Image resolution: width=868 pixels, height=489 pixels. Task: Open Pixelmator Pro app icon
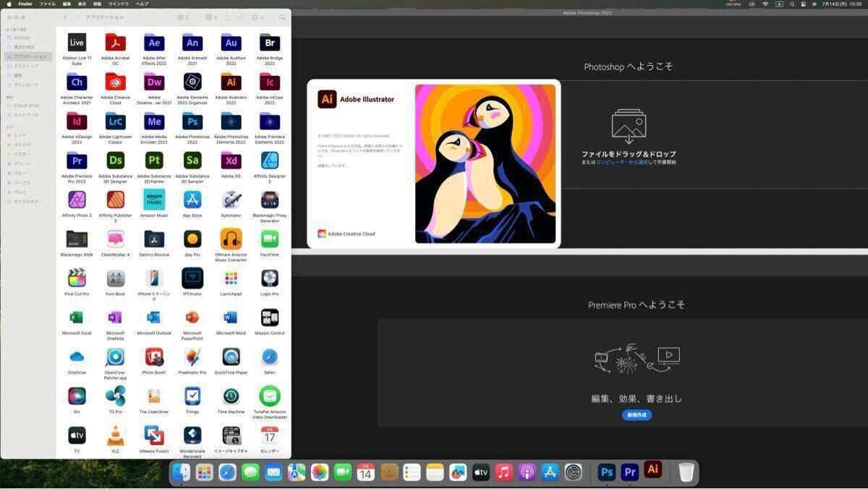coord(192,356)
